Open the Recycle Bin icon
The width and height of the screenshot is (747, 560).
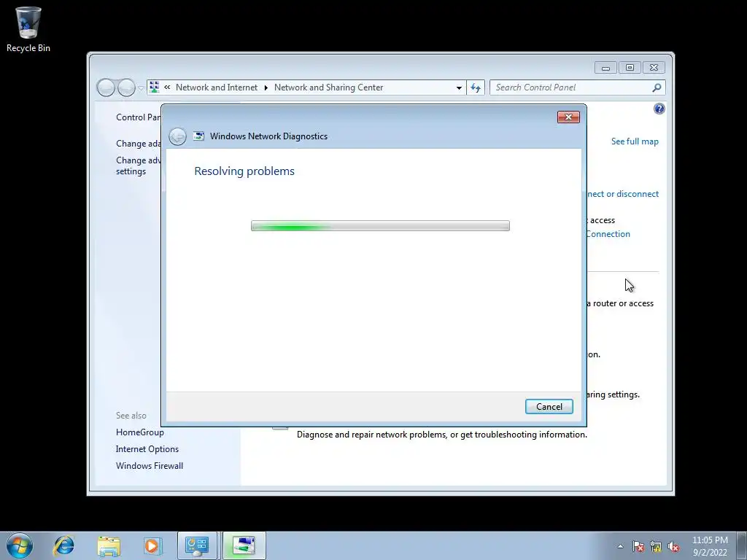coord(28,29)
